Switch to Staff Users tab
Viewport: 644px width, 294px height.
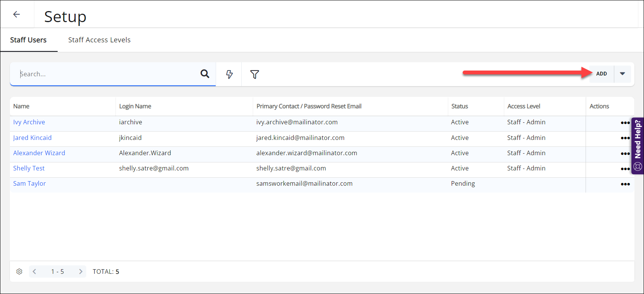tap(28, 40)
